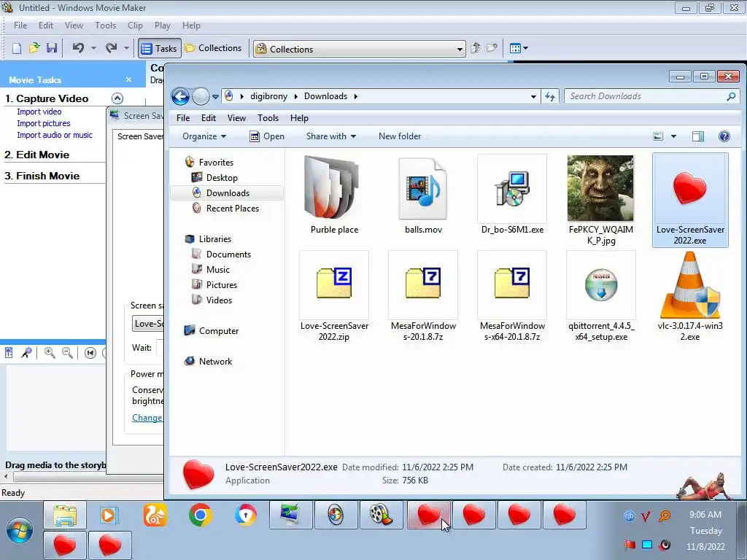Select qbittorrent_4.4.5_x64_setup.exe file
747x560 pixels.
click(601, 297)
